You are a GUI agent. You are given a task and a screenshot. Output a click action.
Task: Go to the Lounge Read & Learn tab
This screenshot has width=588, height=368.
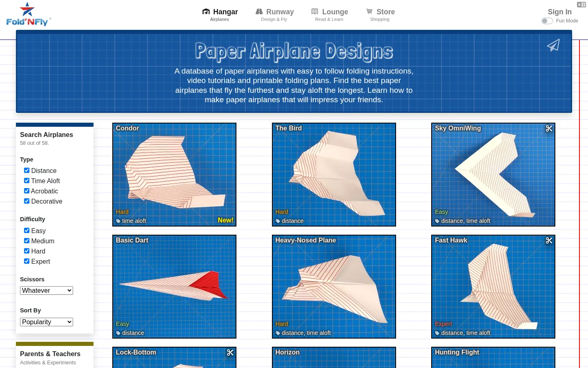[x=330, y=15]
